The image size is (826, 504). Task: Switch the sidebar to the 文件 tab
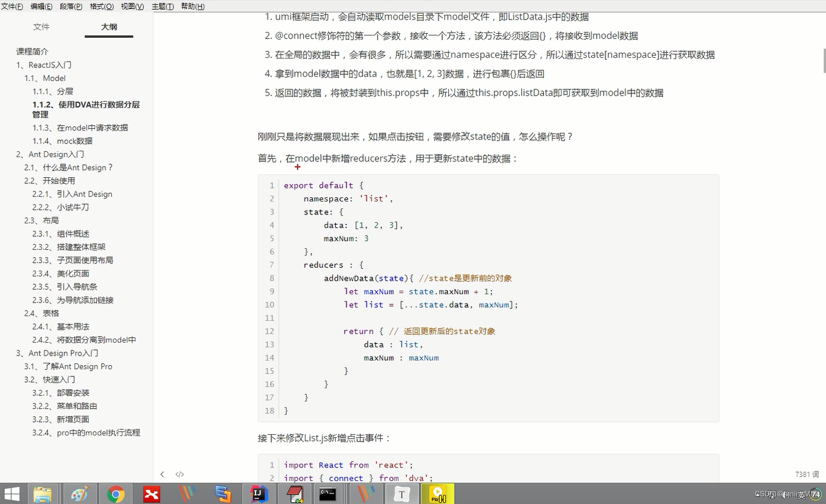(x=41, y=27)
